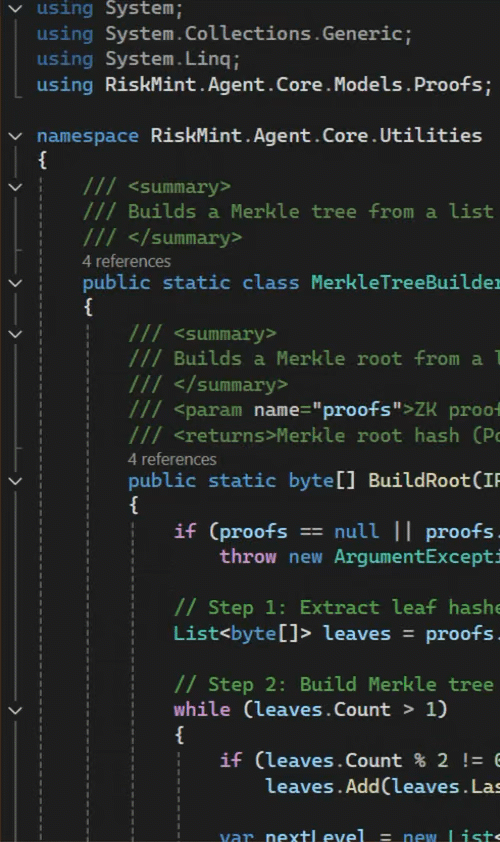The image size is (500, 842).
Task: Click '// Step 2: Build Merkle tree' comment
Action: click(x=334, y=685)
